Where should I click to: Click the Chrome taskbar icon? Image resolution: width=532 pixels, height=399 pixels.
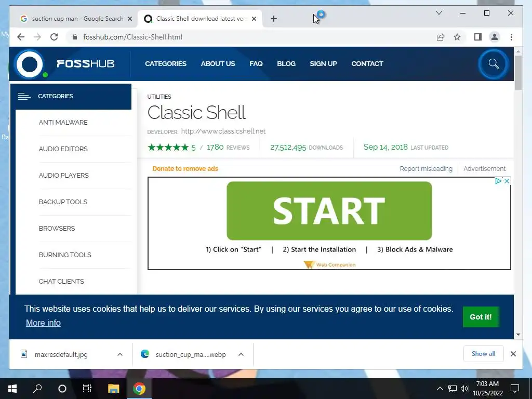pos(139,389)
